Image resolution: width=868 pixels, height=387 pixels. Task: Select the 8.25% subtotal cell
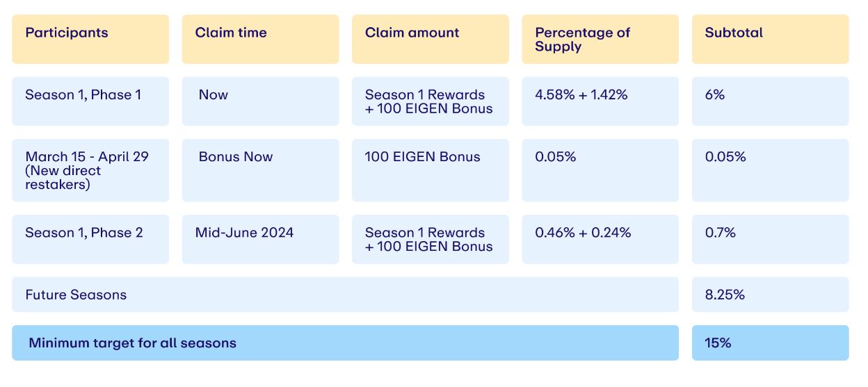(770, 295)
